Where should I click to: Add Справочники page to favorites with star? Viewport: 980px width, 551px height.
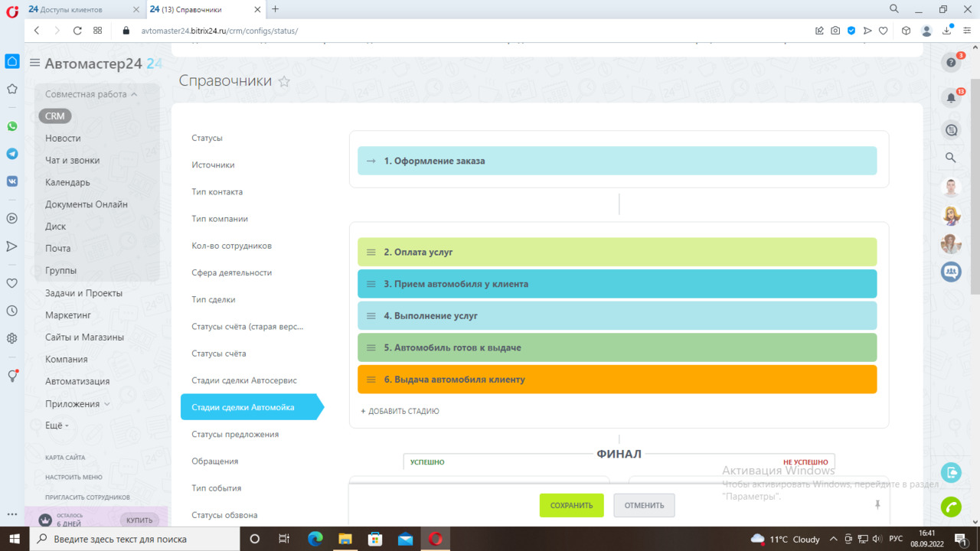[284, 82]
